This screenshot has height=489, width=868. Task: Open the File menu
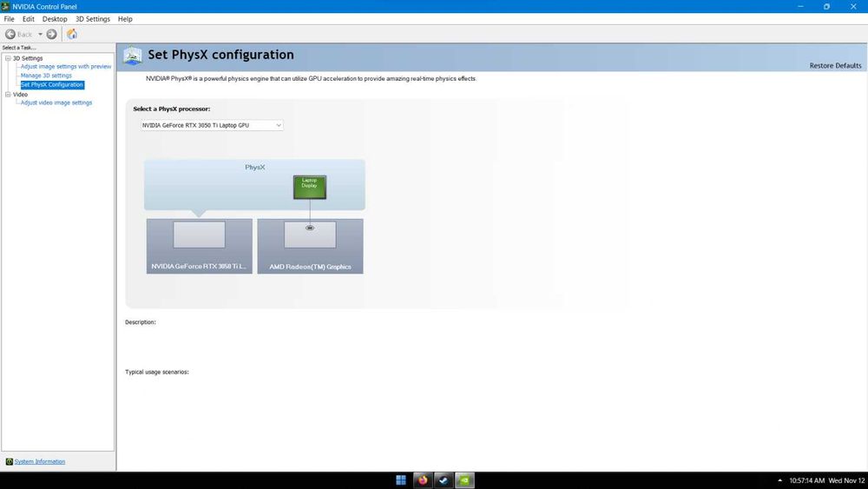coord(9,19)
